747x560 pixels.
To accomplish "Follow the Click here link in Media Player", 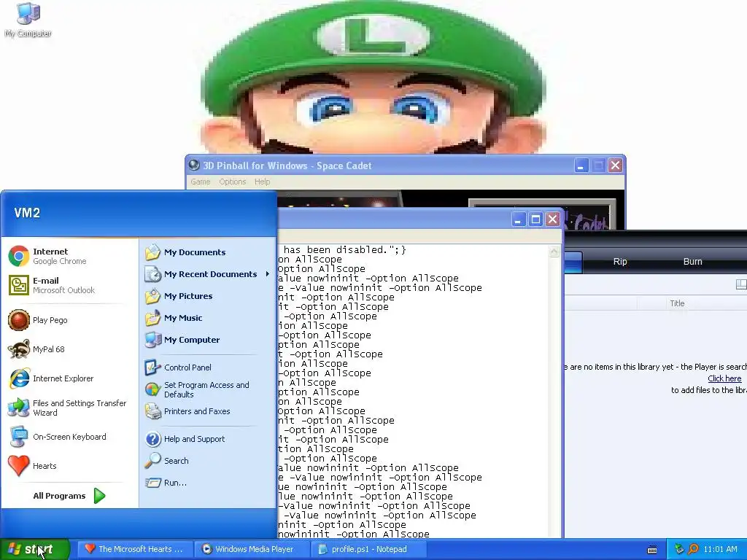I will tap(724, 378).
